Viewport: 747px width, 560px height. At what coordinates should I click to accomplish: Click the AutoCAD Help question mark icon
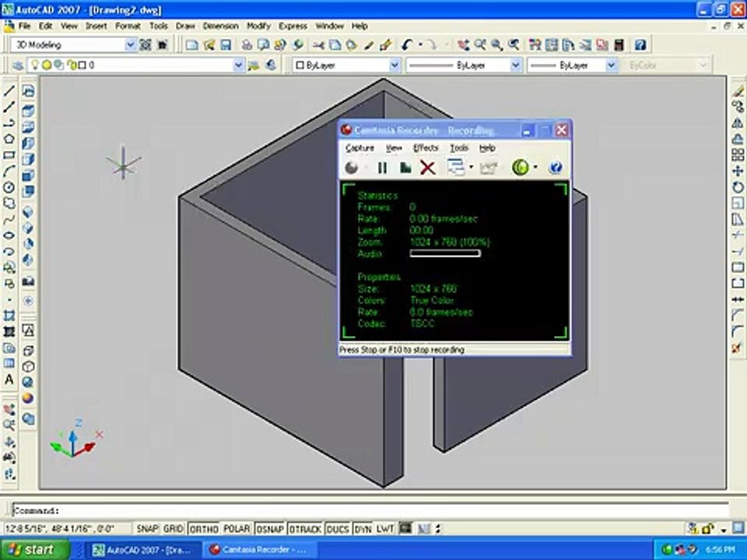click(640, 45)
